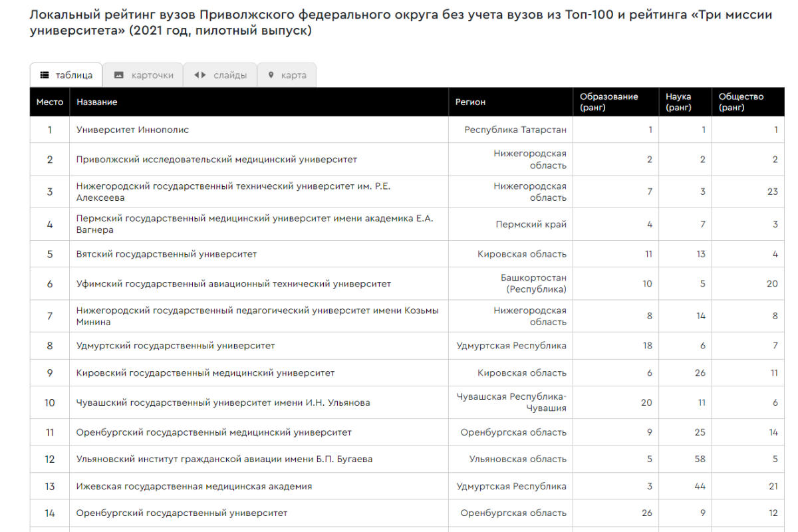This screenshot has width=798, height=532.
Task: Click the page title about Приволжский федеральный округ
Action: coord(402,23)
